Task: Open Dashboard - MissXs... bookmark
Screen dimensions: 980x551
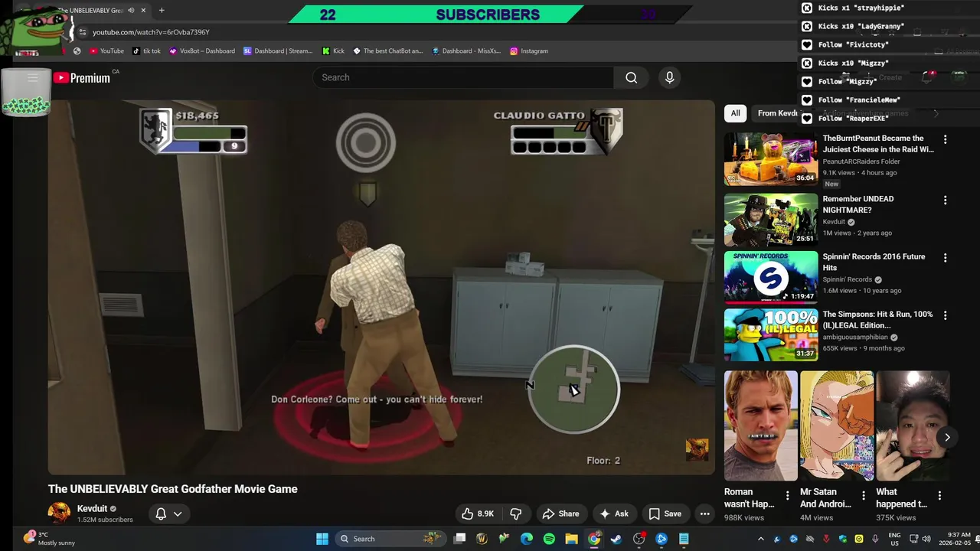Action: (465, 51)
